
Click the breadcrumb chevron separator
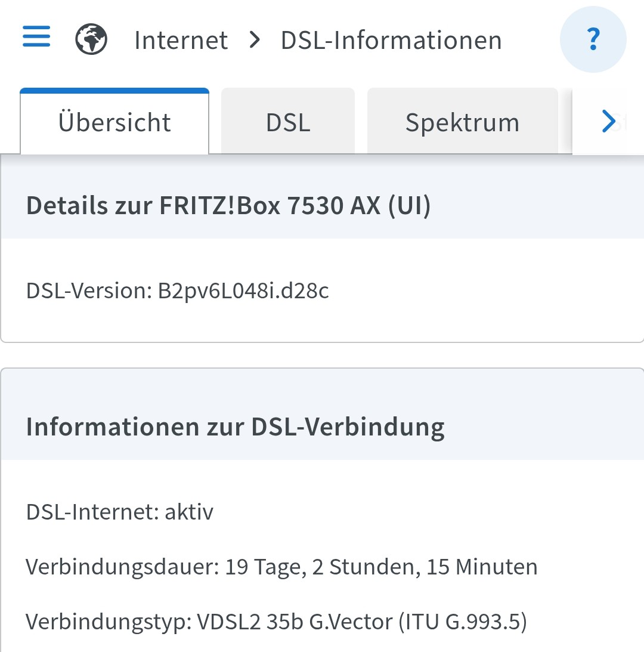(255, 40)
